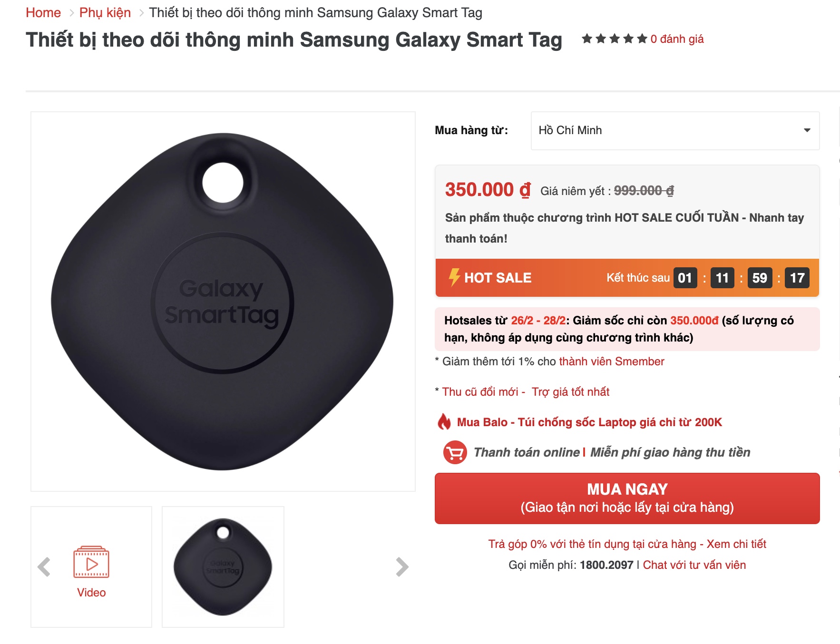
Task: Click Trả góp 0% Xem chi tiết link
Action: point(627,544)
